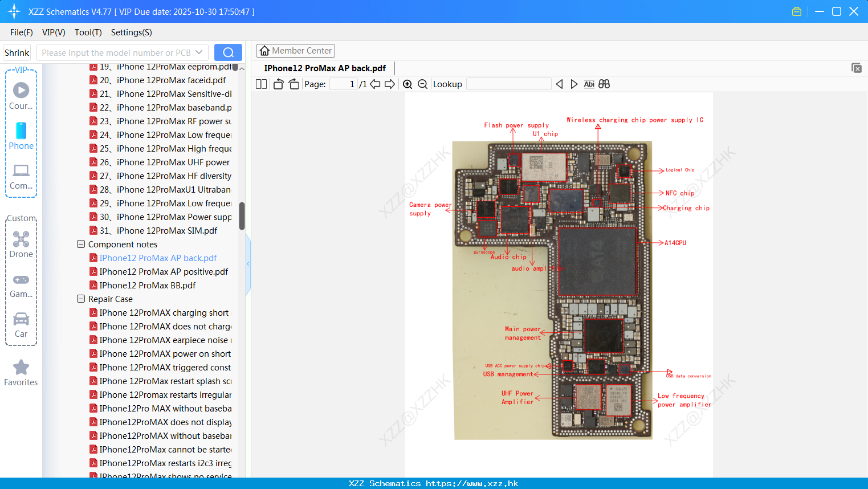Collapse the Repair Case group
Screen dimensions: 868x489
click(81, 299)
